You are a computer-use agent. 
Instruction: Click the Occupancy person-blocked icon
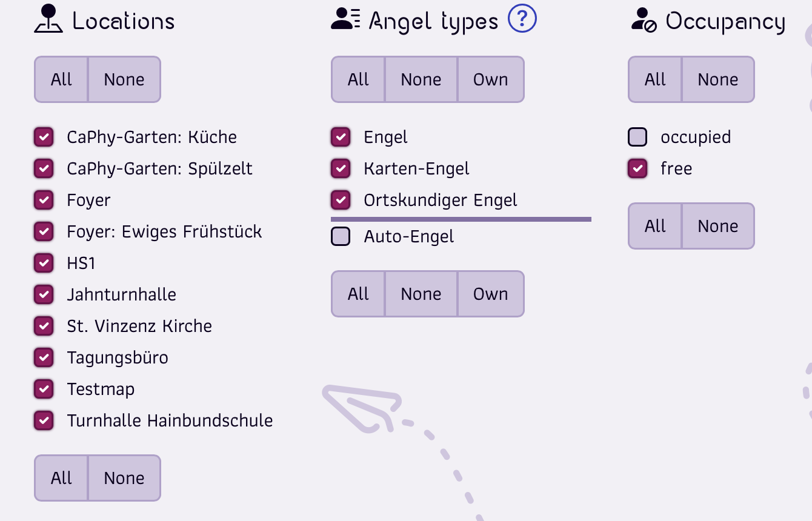[644, 20]
